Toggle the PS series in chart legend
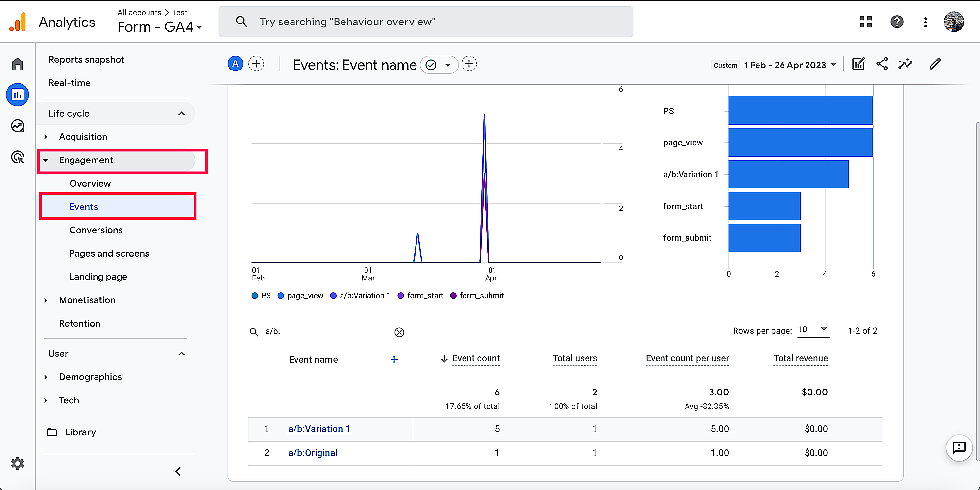980x490 pixels. click(261, 296)
